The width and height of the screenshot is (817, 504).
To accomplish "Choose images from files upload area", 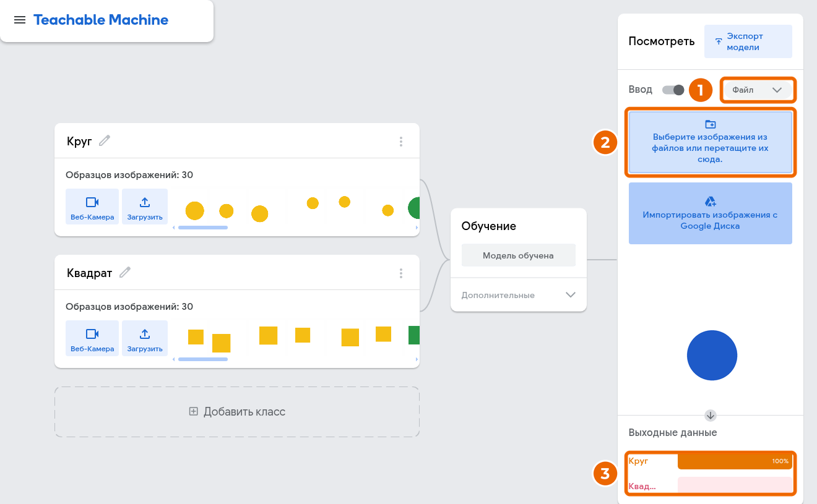I will pyautogui.click(x=711, y=142).
